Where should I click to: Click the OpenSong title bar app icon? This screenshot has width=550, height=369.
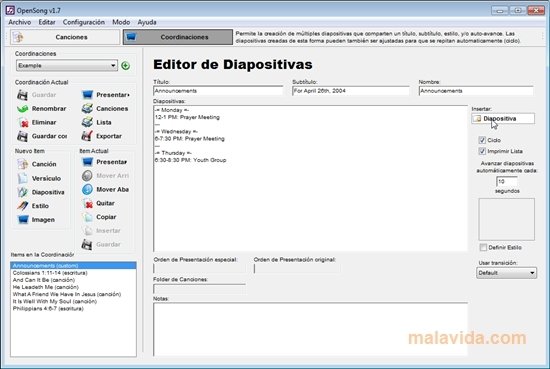[10, 10]
